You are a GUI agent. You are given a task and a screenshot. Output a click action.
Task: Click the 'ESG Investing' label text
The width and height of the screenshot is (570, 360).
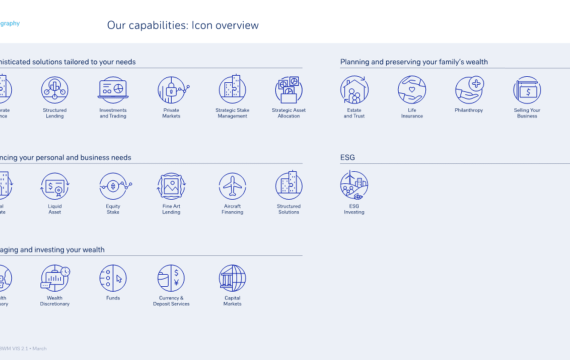coord(354,209)
